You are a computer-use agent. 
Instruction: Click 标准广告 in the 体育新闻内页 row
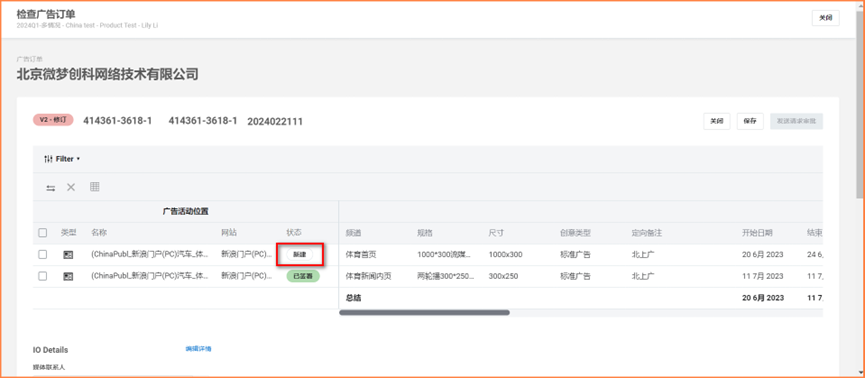[x=575, y=276]
